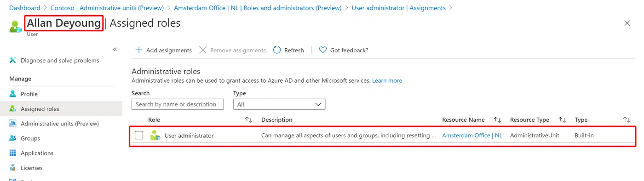Open Diagnose and solve problems
Viewport: 644px width, 181px height.
click(60, 60)
